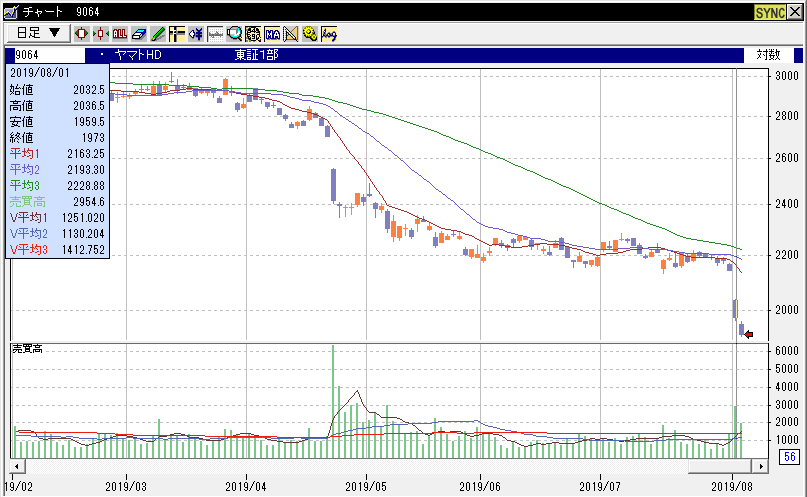Click the log scale toolbar icon
This screenshot has height=497, width=807.
click(329, 33)
